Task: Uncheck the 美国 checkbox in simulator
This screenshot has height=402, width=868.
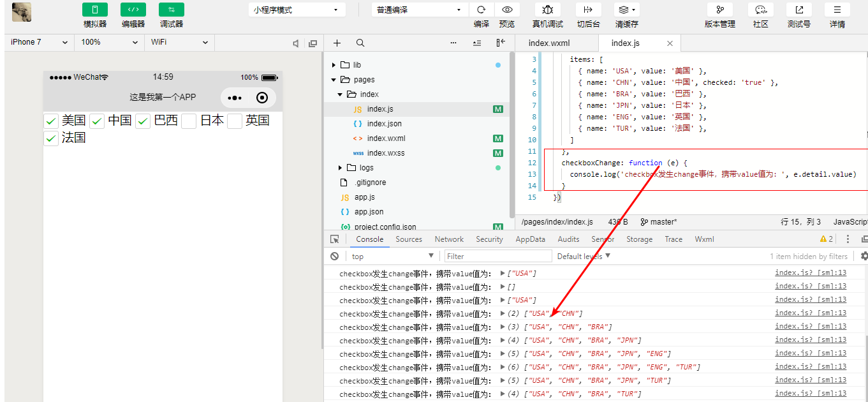Action: click(51, 121)
